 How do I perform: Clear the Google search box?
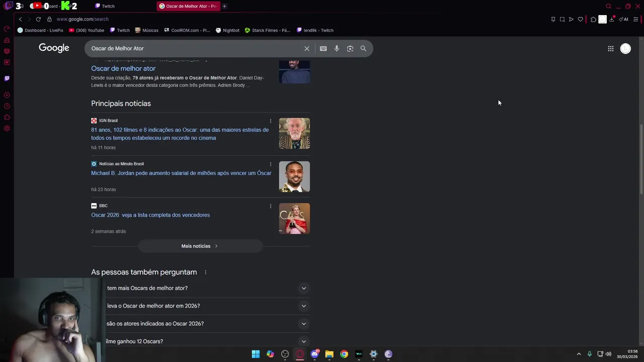pos(306,48)
